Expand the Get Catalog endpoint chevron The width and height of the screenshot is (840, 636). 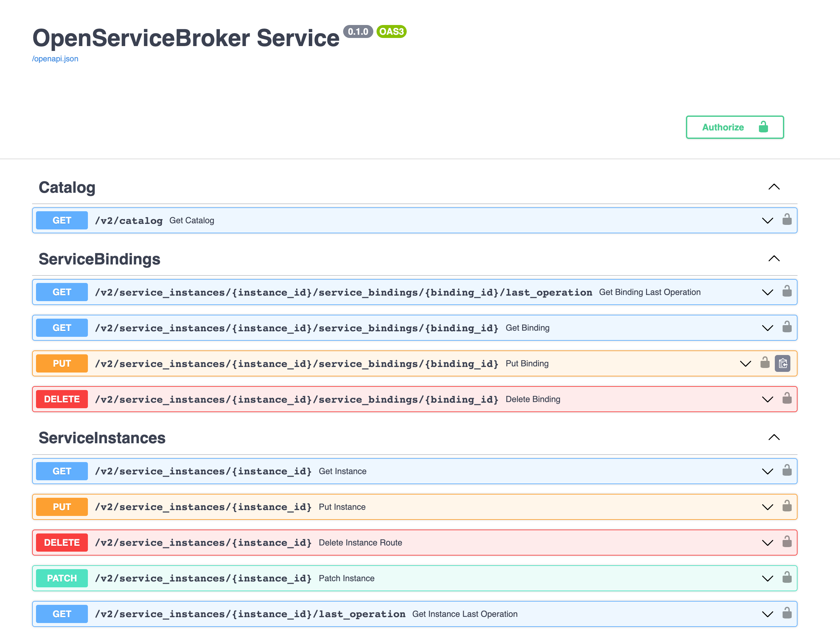click(767, 221)
